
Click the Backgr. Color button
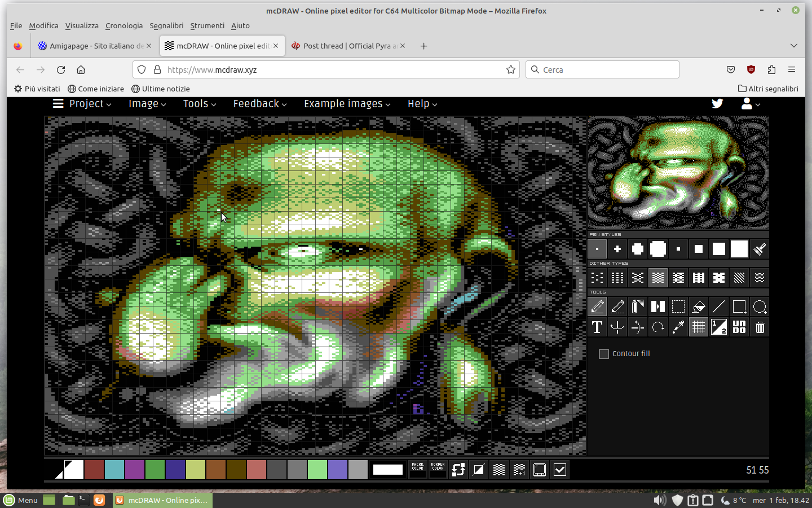click(x=418, y=470)
